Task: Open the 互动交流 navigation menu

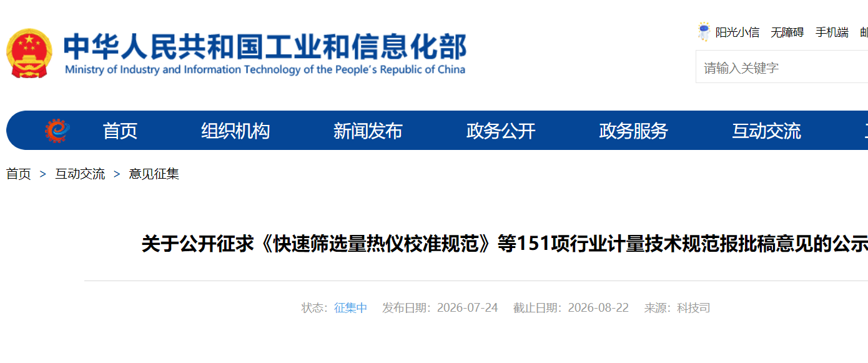Action: point(766,131)
